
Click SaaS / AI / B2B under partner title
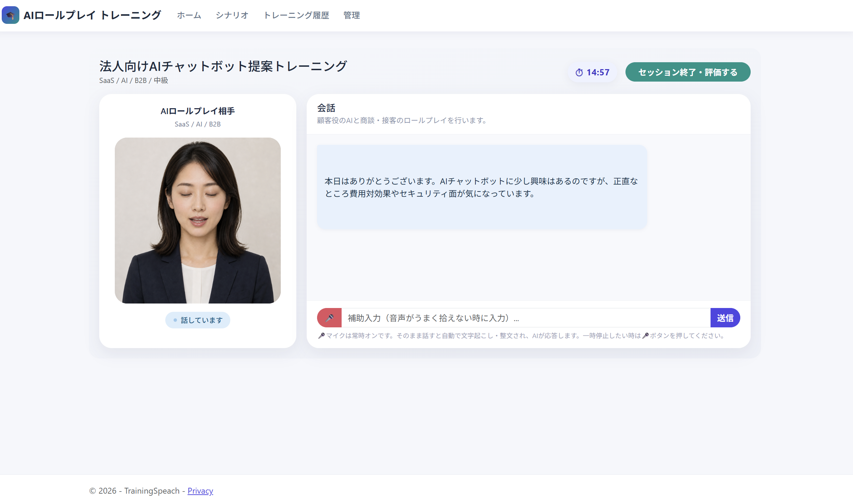[x=198, y=124]
